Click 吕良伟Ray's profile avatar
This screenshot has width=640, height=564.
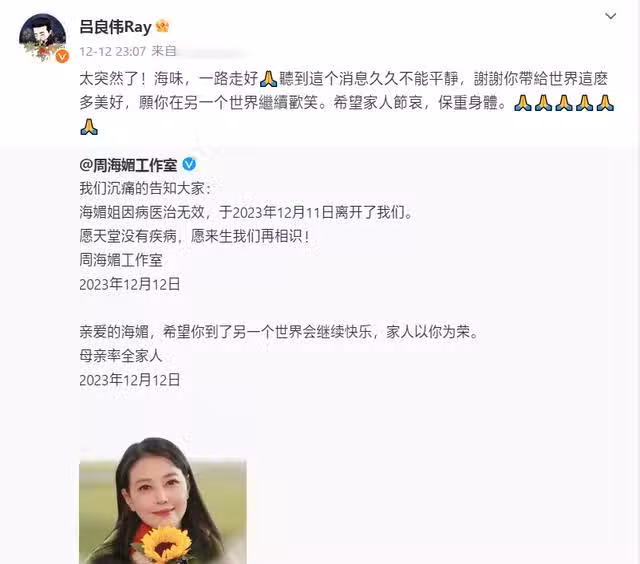click(x=42, y=38)
